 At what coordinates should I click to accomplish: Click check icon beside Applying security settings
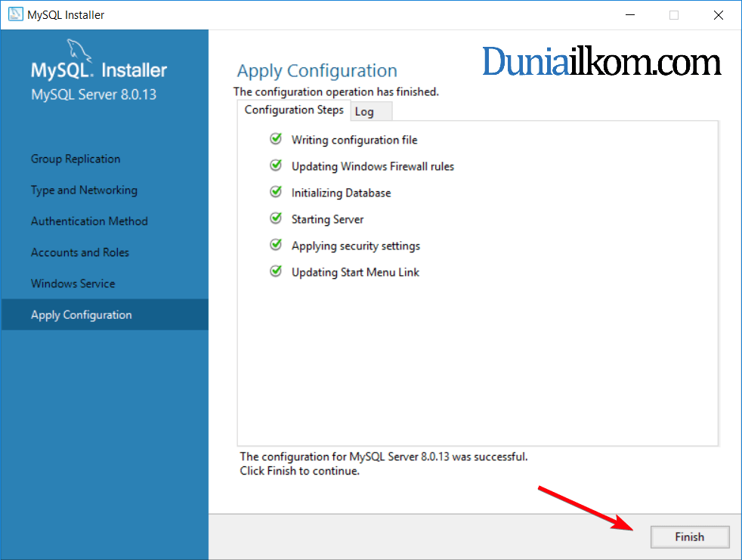tap(276, 245)
